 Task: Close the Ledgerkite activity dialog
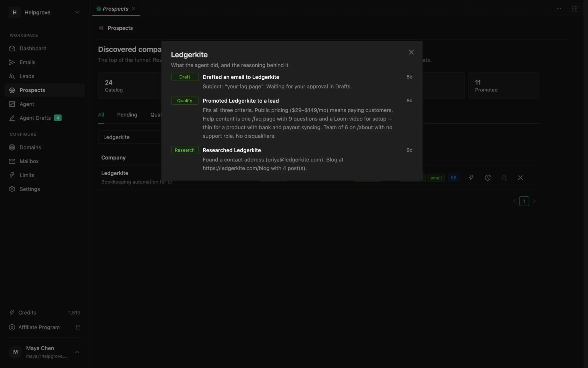pos(411,52)
